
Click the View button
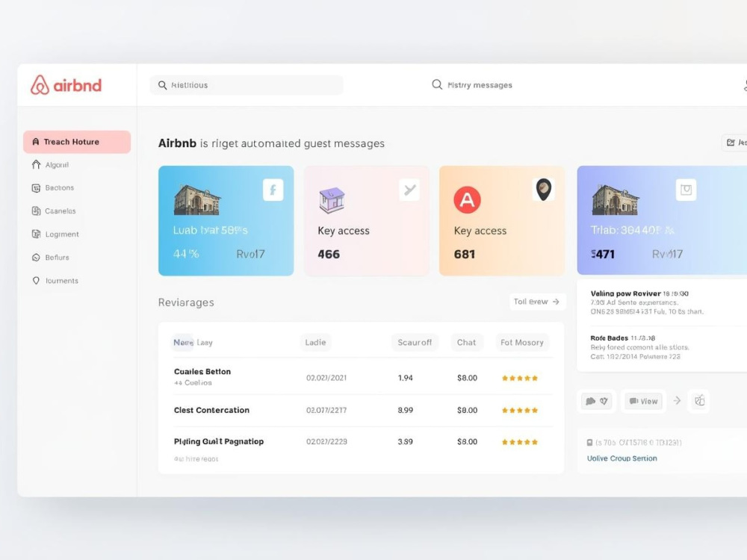coord(643,402)
